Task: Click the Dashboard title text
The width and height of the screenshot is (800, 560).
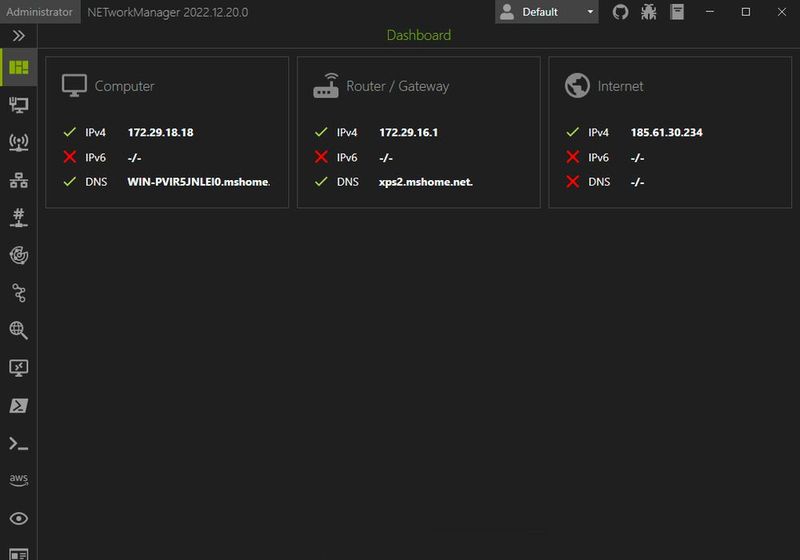Action: click(419, 35)
